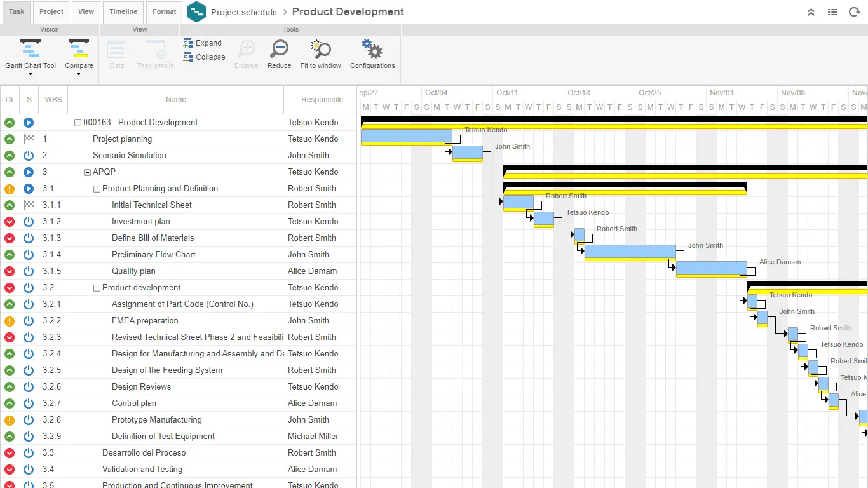
Task: Click the refresh icon at top right
Action: tap(855, 11)
